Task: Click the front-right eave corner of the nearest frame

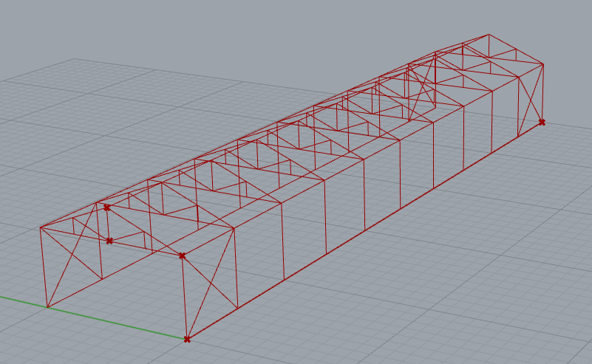Action: [x=235, y=227]
